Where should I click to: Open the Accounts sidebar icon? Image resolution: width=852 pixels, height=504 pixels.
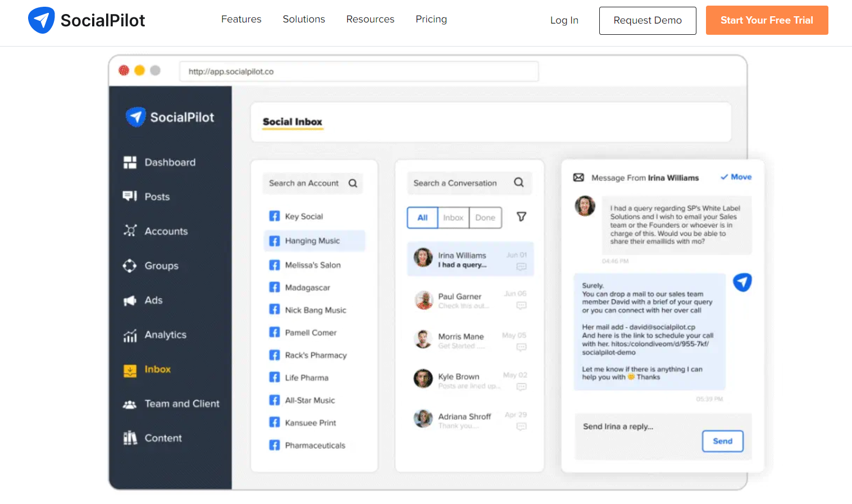pos(130,231)
